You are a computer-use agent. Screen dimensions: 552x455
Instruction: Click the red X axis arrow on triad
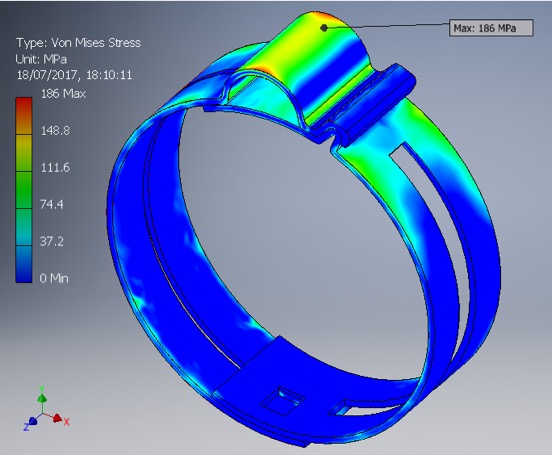click(57, 418)
